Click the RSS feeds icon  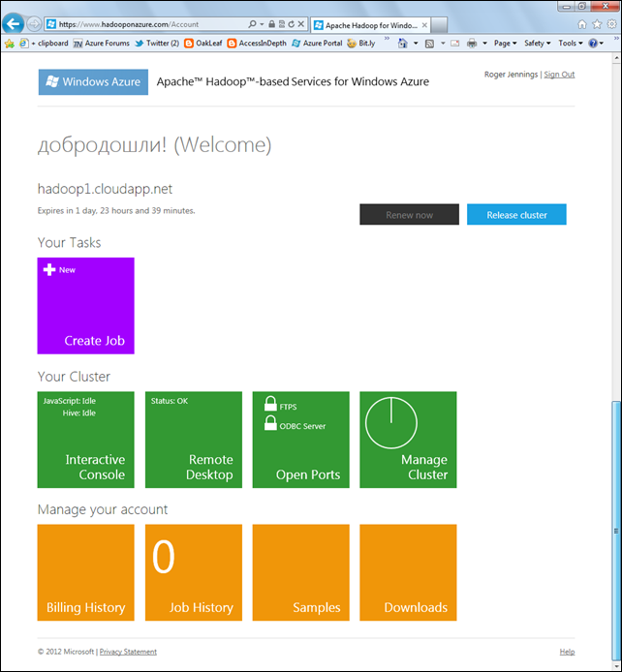[x=429, y=44]
